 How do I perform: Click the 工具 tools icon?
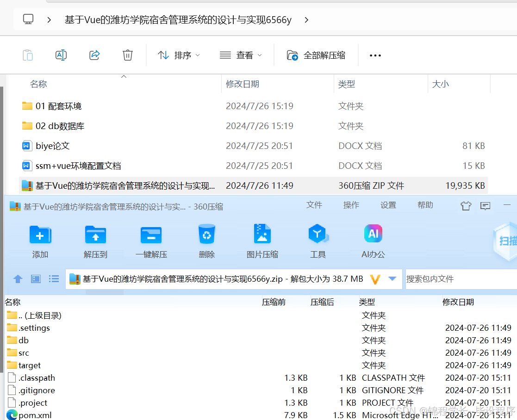[318, 234]
